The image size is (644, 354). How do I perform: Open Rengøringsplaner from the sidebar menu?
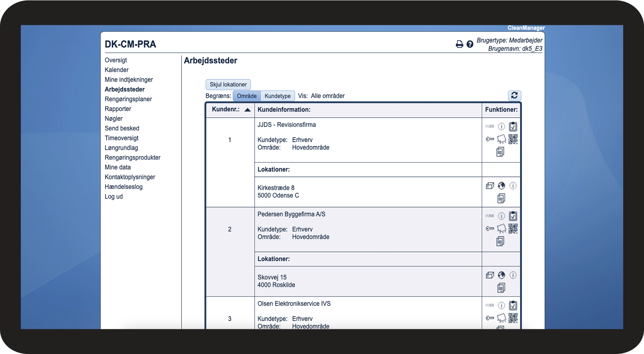[128, 99]
